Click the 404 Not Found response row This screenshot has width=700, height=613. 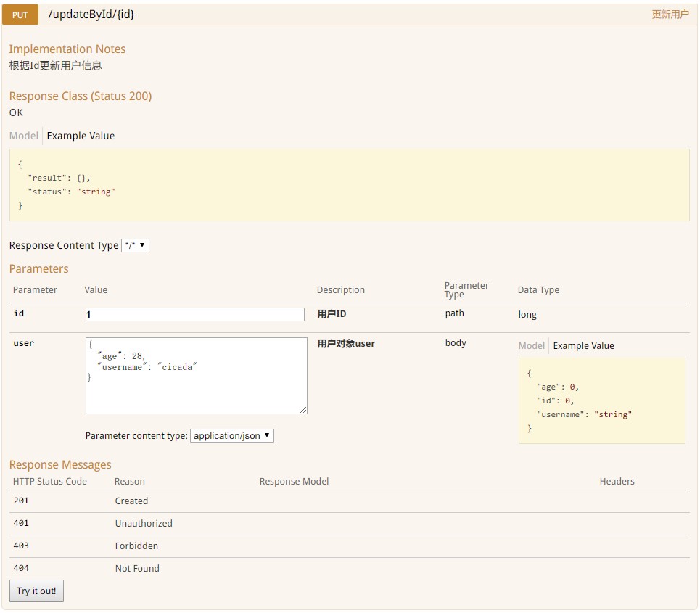coord(136,568)
